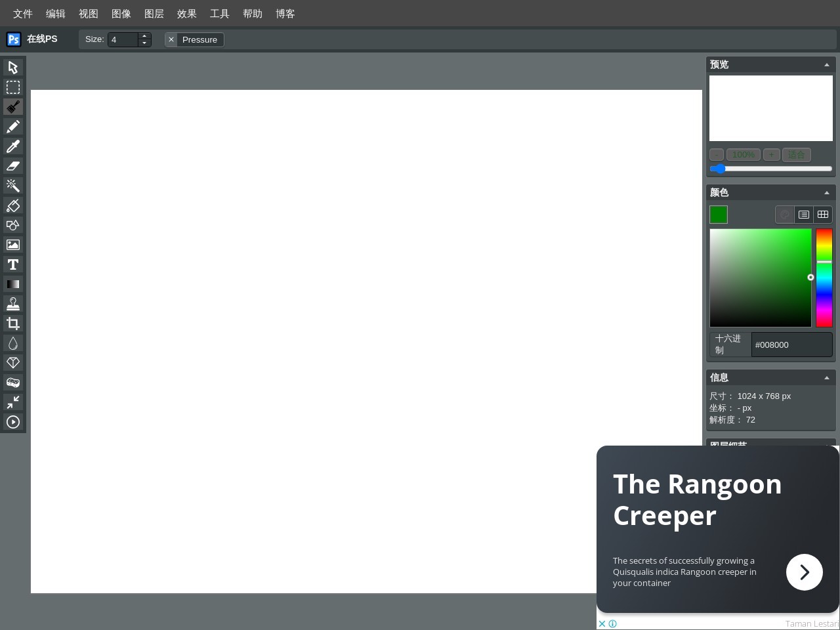This screenshot has height=630, width=840.
Task: Choose the Eraser tool
Action: tap(13, 166)
